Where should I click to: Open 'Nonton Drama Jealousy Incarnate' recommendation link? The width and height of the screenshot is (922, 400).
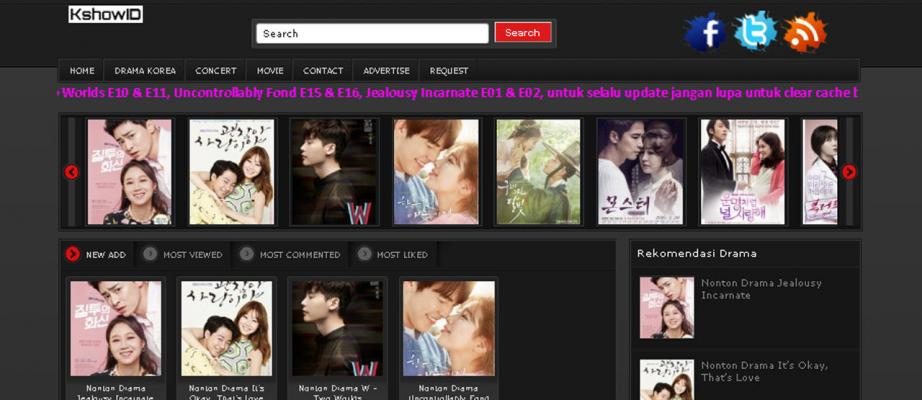(x=761, y=289)
